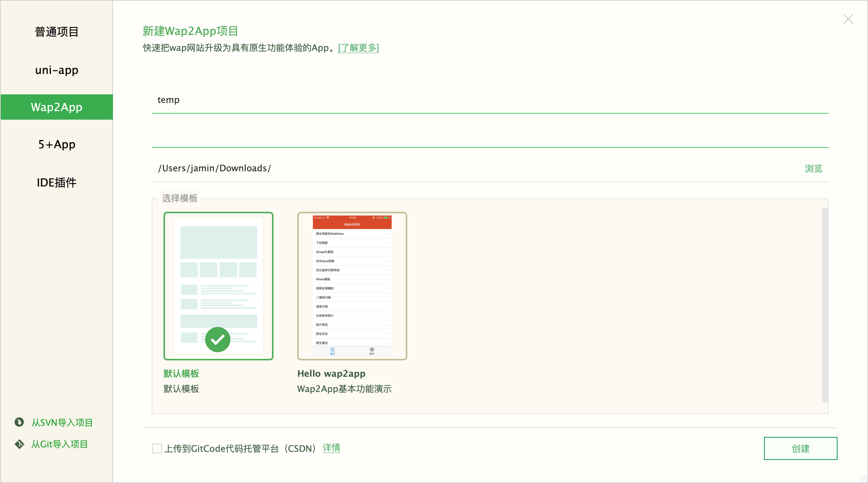Enable upload to GitCode checkbox
The image size is (868, 483).
(157, 448)
